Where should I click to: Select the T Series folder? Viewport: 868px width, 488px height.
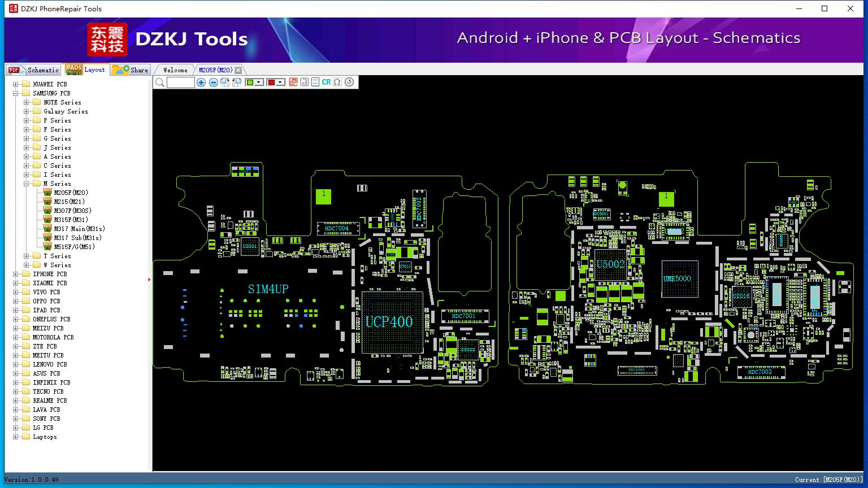57,256
